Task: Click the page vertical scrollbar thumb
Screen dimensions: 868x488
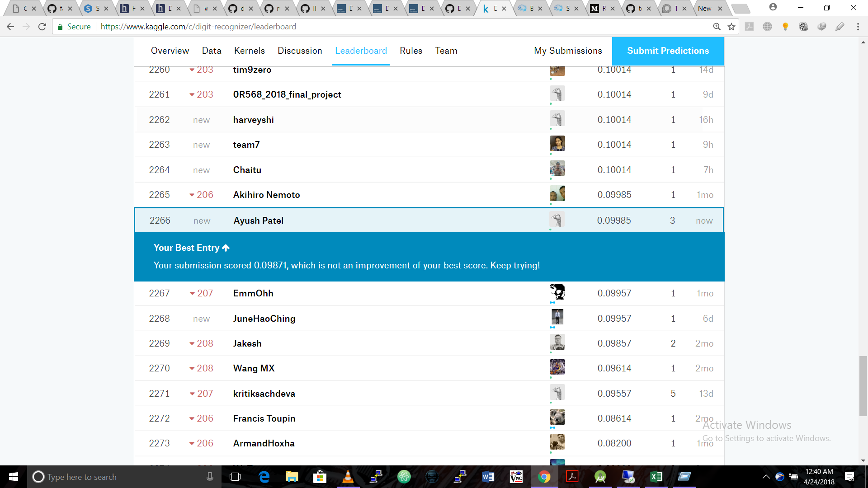Action: tap(863, 385)
